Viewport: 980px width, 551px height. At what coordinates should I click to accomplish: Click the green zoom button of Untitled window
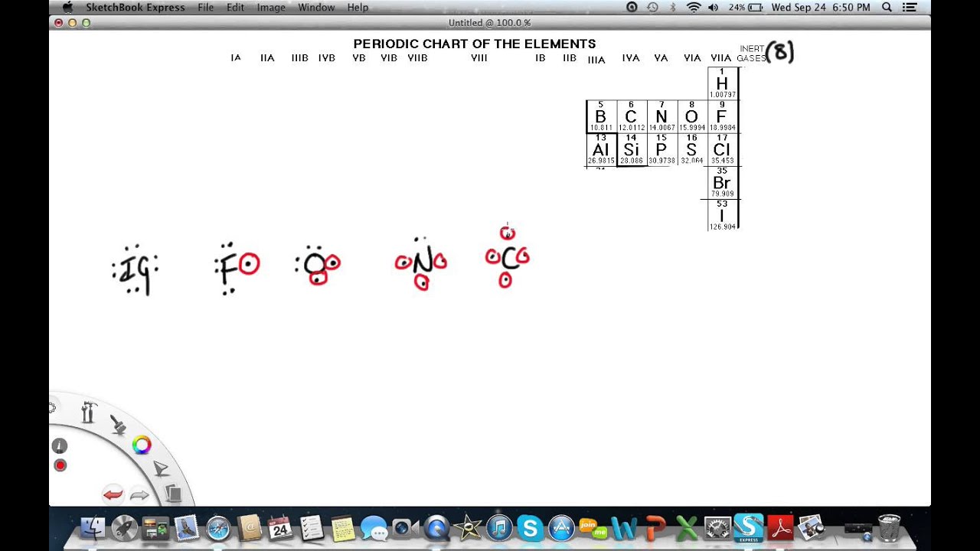point(86,23)
